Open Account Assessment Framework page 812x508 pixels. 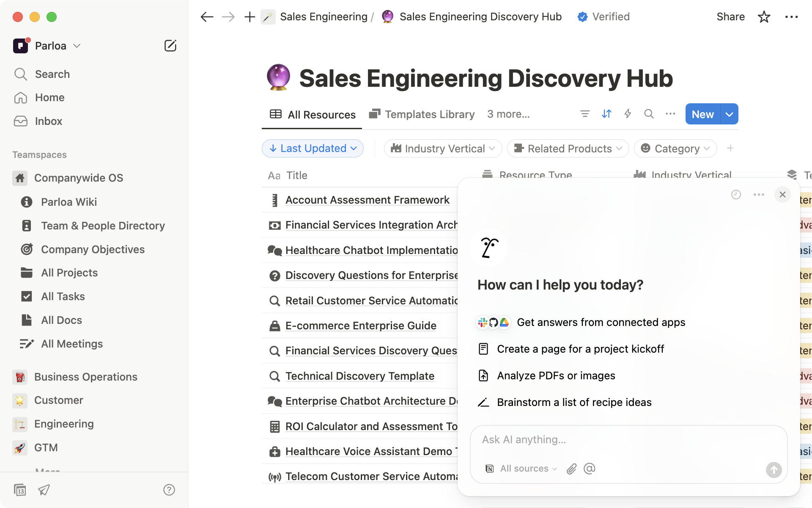pyautogui.click(x=367, y=200)
